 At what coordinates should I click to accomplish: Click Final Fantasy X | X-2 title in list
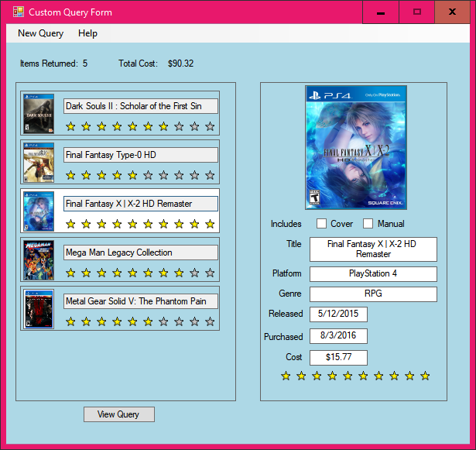[x=141, y=204]
